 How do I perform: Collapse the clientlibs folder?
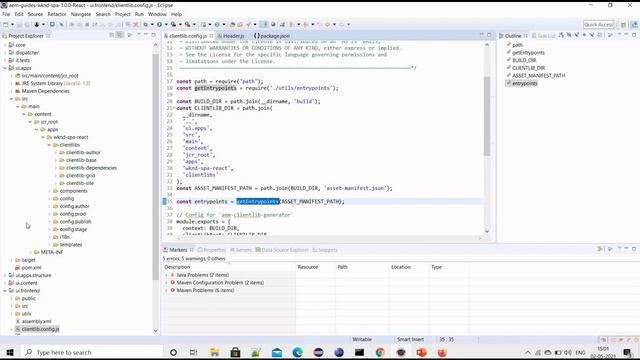point(49,145)
